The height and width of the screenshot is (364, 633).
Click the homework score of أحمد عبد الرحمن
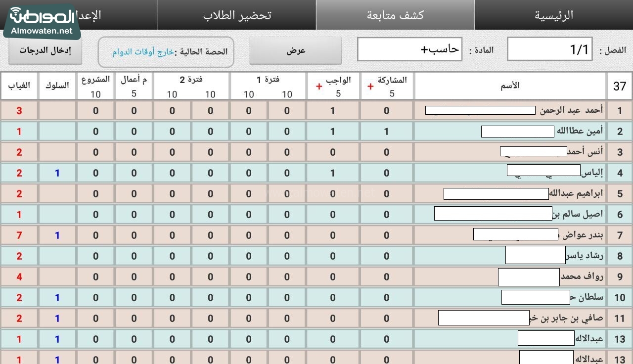(333, 111)
